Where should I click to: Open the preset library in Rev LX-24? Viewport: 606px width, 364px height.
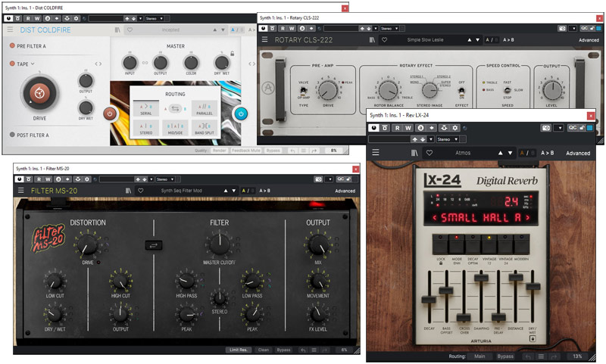click(414, 153)
